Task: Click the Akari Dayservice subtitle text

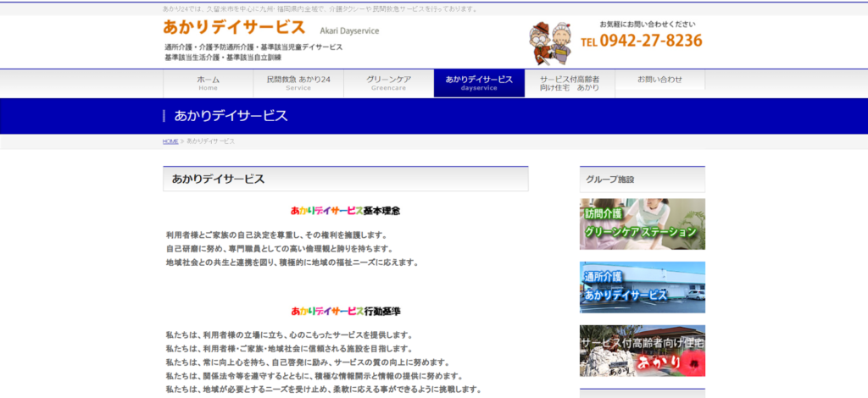Action: [x=349, y=30]
